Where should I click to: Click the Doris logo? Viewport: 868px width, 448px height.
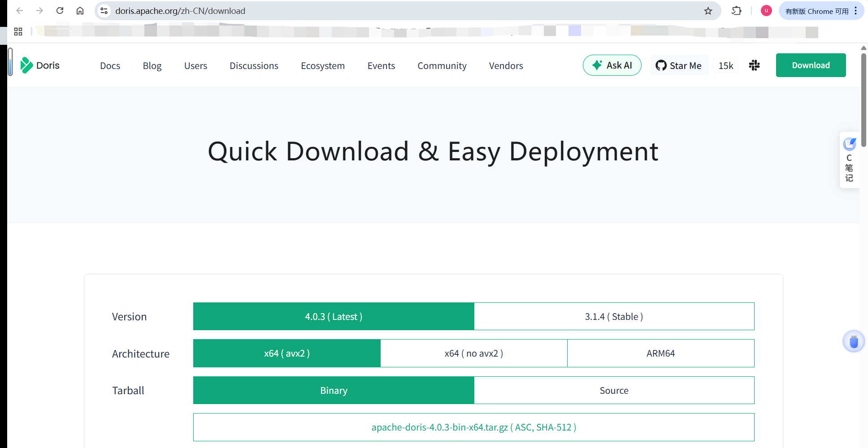(x=40, y=65)
